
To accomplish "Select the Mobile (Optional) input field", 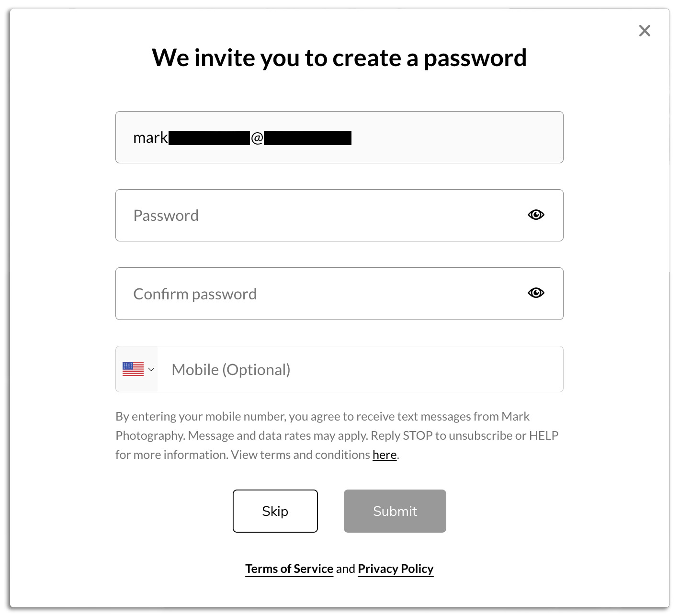I will coord(359,369).
